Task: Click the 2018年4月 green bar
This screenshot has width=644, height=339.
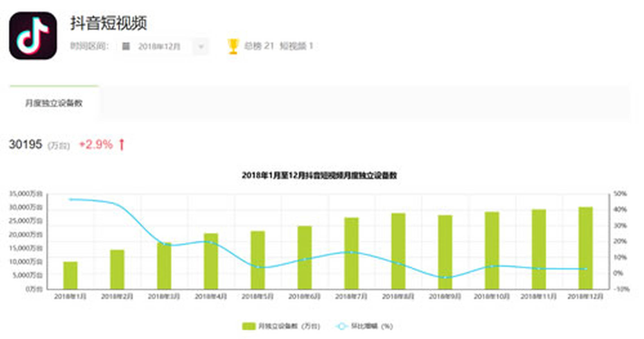Action: pyautogui.click(x=211, y=261)
